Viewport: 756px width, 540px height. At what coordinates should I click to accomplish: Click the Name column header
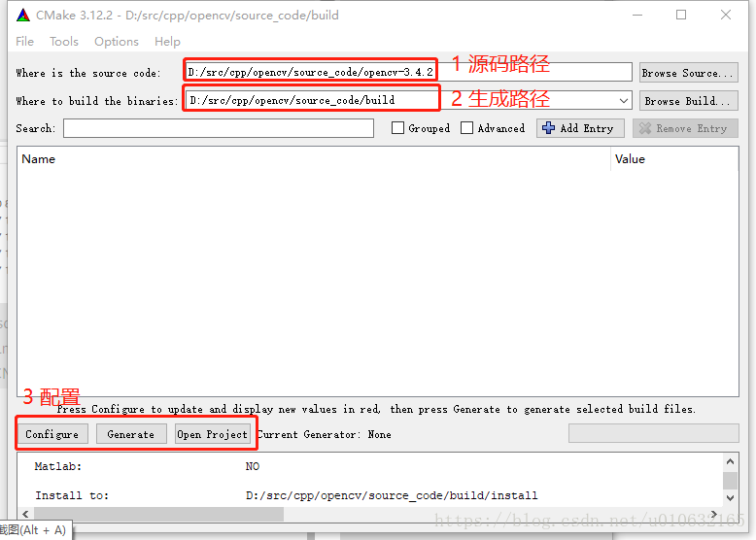point(314,159)
